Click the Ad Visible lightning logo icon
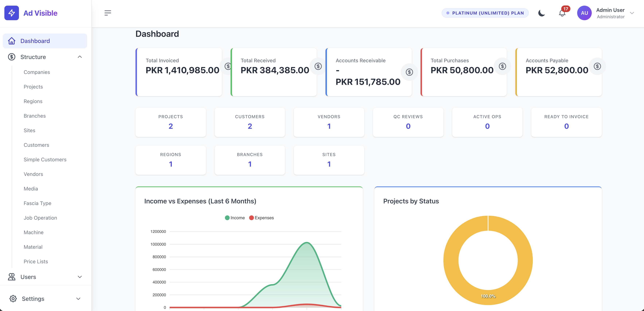This screenshot has height=311, width=644. click(11, 13)
